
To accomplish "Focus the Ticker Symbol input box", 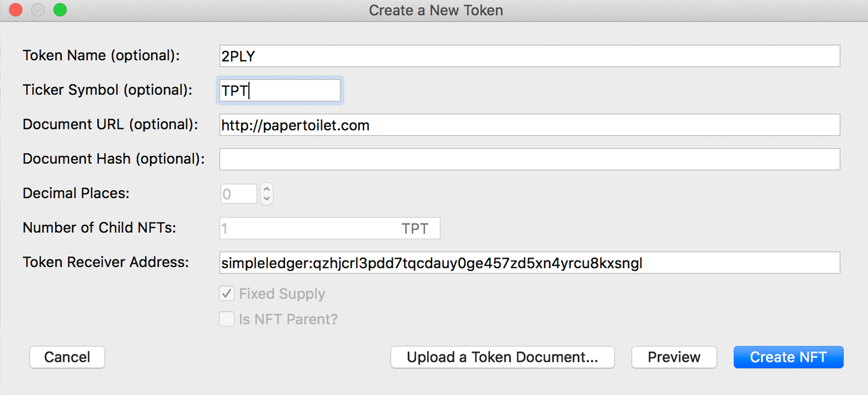I will (x=280, y=90).
